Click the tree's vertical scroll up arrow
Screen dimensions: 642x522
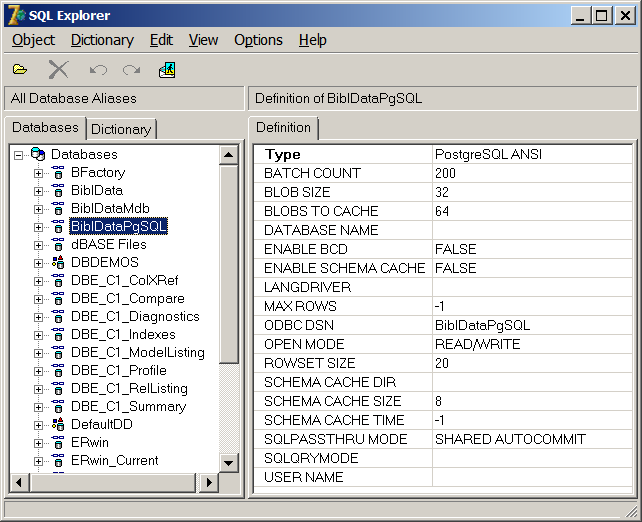pyautogui.click(x=228, y=155)
